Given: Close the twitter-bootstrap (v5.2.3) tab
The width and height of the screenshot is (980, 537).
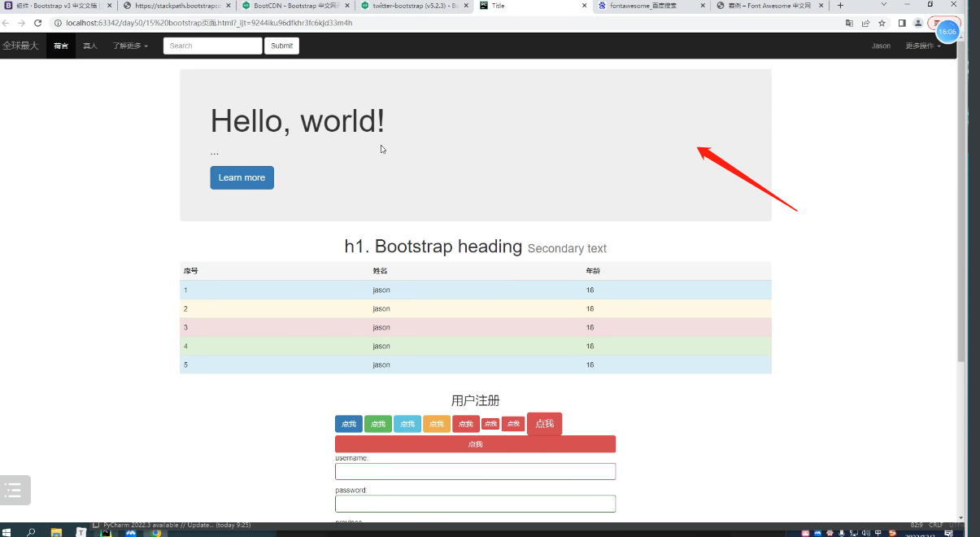Looking at the screenshot, I should [466, 6].
